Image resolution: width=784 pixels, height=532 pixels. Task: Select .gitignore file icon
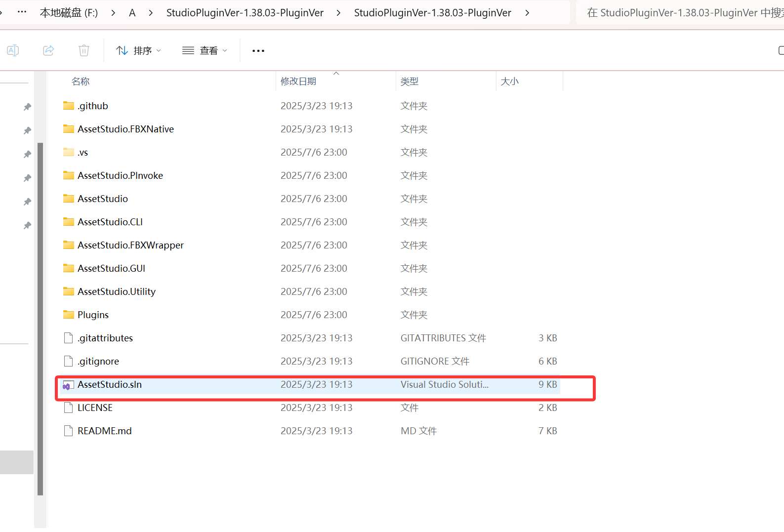point(69,361)
